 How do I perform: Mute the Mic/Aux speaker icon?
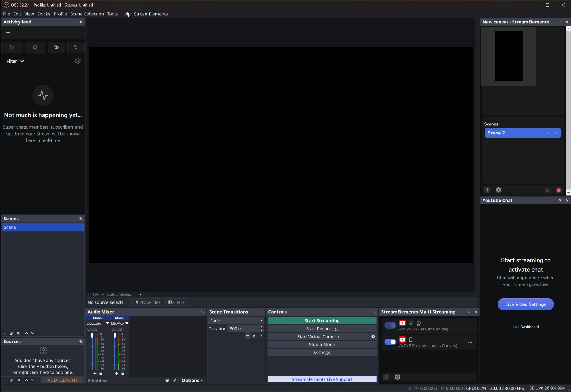pos(117,373)
